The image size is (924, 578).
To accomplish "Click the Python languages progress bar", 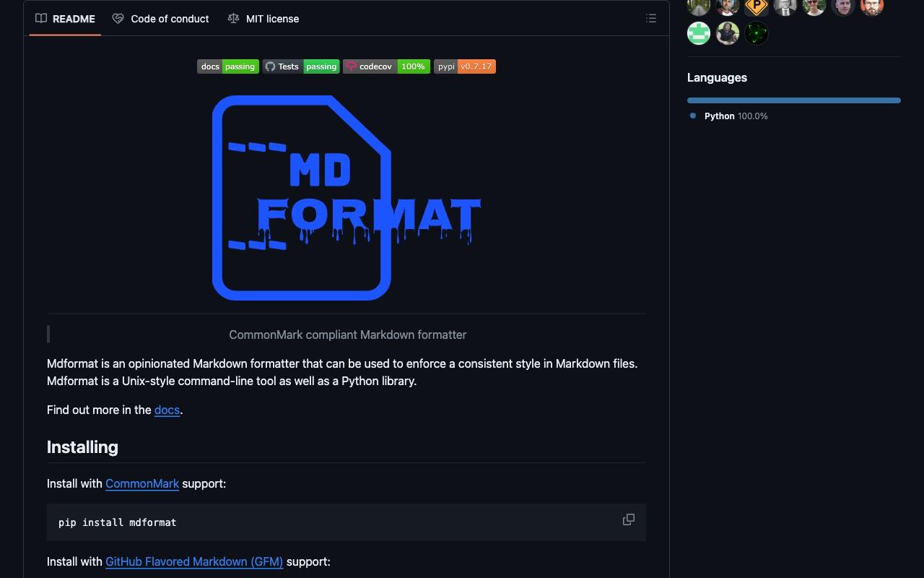I will point(794,100).
